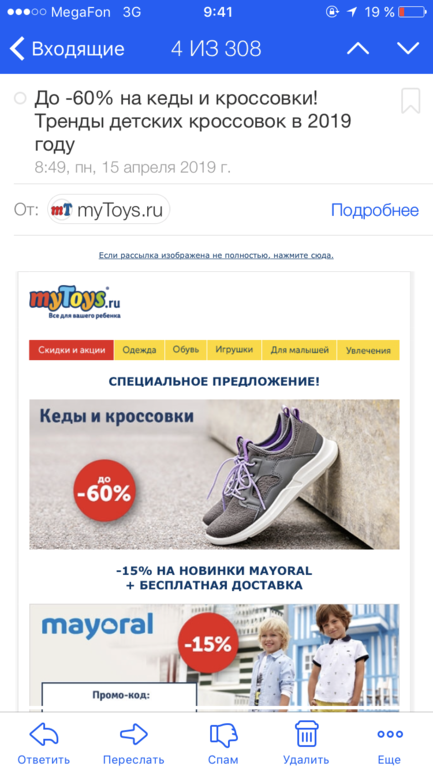433x770 pixels.
Task: Go to next message with down arrow
Action: pyautogui.click(x=407, y=49)
